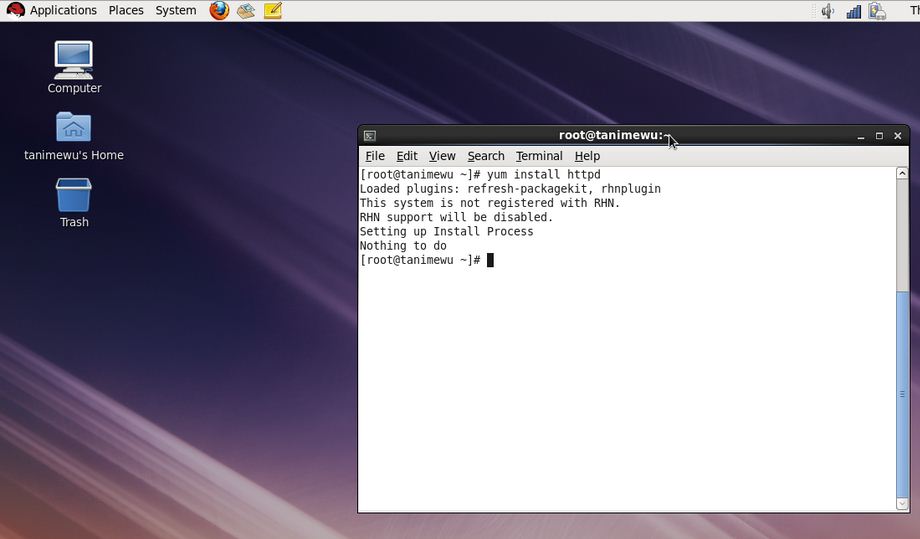The image size is (920, 539).
Task: Click the terminal window menu icon
Action: (x=370, y=135)
